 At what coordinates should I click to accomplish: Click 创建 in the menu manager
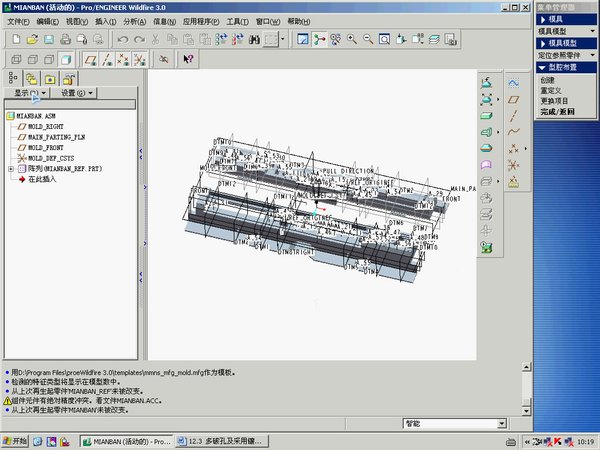click(x=546, y=80)
